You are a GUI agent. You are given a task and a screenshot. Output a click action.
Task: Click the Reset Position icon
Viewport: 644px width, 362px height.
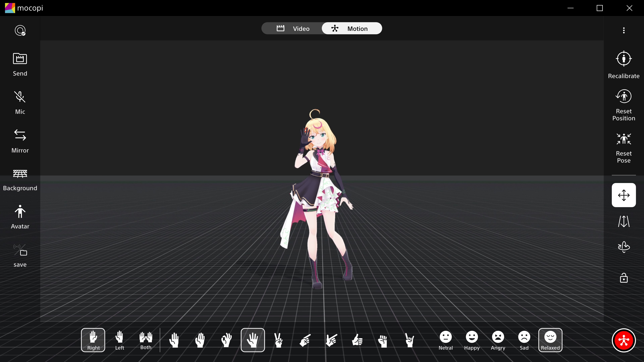[x=624, y=96]
